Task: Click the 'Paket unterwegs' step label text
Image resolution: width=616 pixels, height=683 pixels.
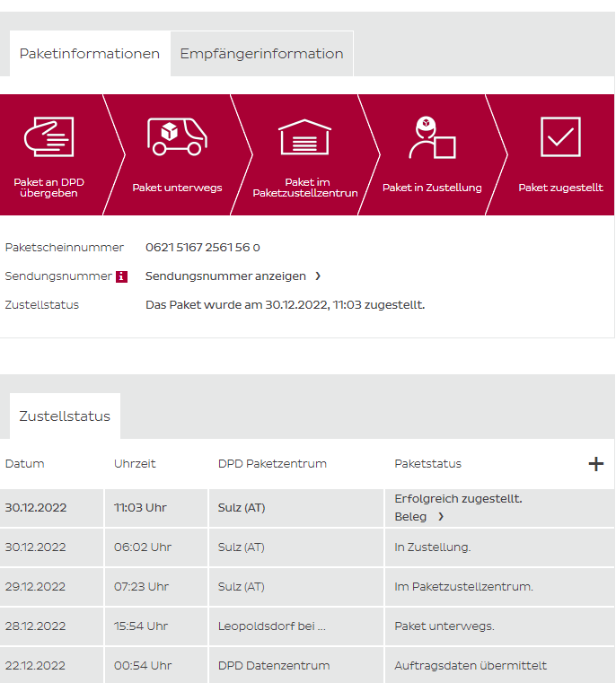Action: point(177,188)
